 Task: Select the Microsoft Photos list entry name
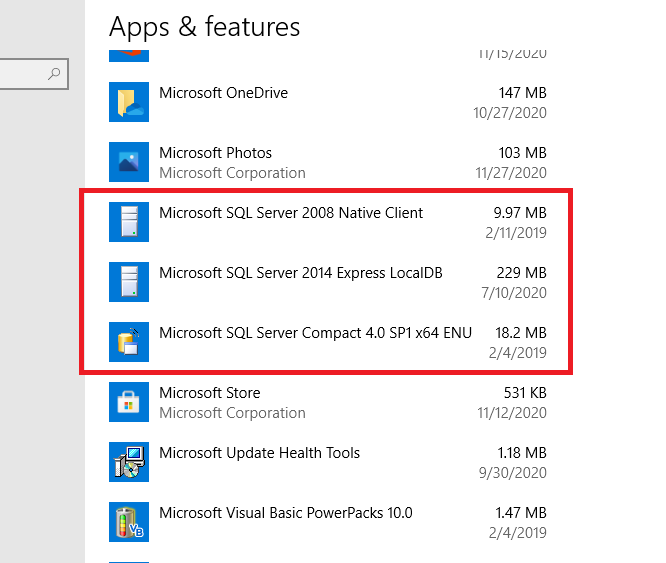pos(215,153)
